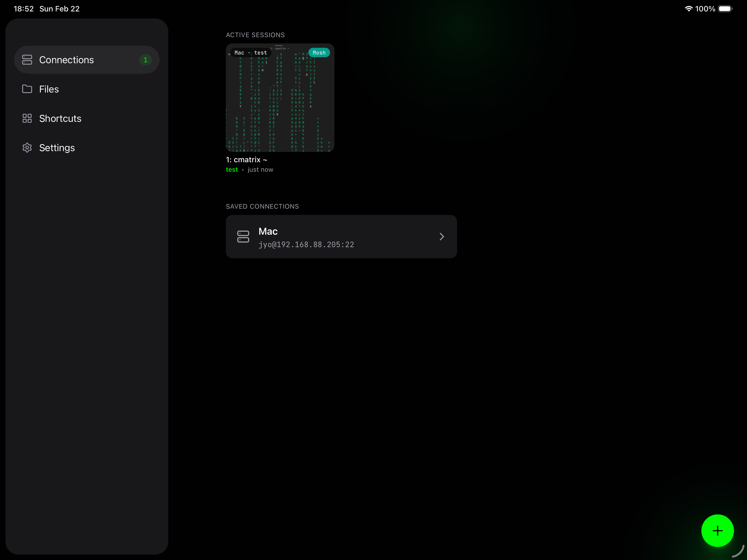Click the jyo@192.168.88.205:22 address
The width and height of the screenshot is (747, 560).
pyautogui.click(x=306, y=244)
